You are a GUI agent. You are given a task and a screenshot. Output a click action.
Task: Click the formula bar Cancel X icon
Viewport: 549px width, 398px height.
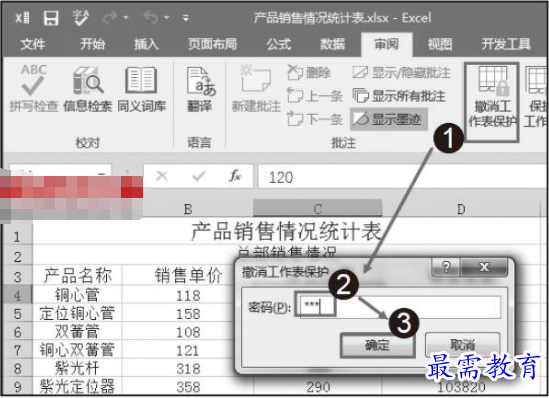point(161,176)
